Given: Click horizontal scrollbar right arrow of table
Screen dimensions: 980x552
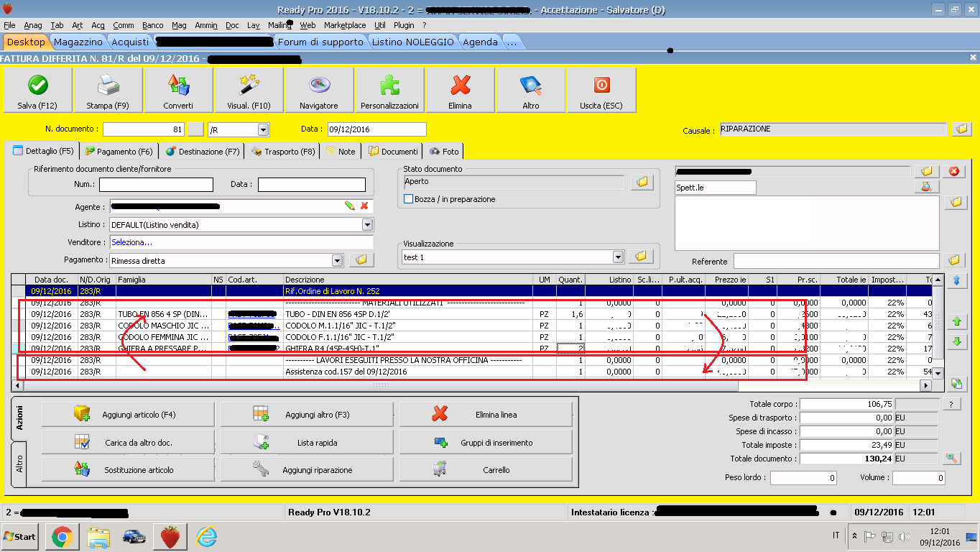Looking at the screenshot, I should point(927,385).
